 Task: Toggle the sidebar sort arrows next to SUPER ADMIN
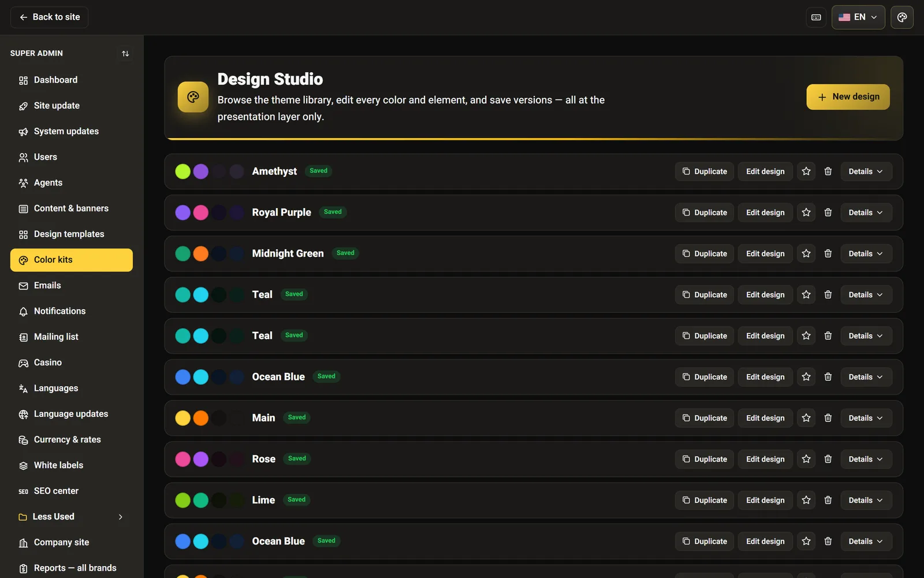pyautogui.click(x=125, y=54)
